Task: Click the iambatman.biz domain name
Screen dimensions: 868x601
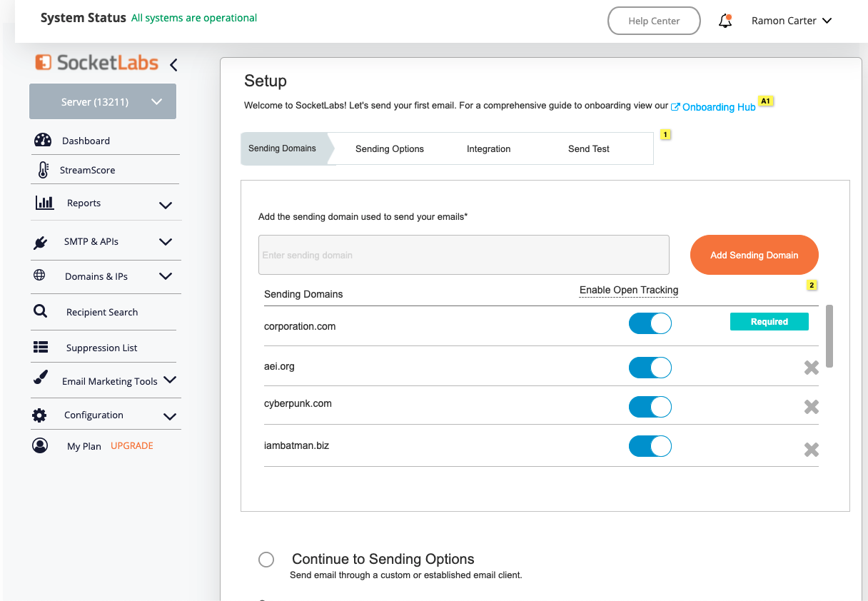Action: click(x=296, y=445)
